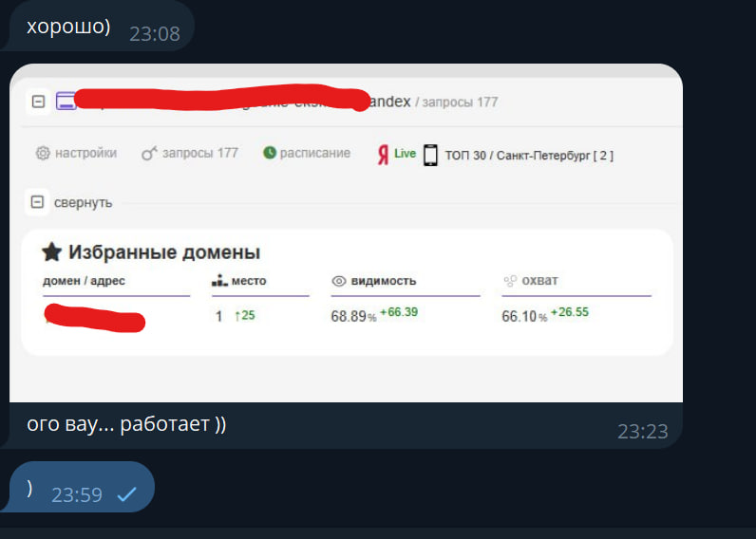756x539 pixels.
Task: Click the red Yandex Я logo
Action: pos(383,155)
